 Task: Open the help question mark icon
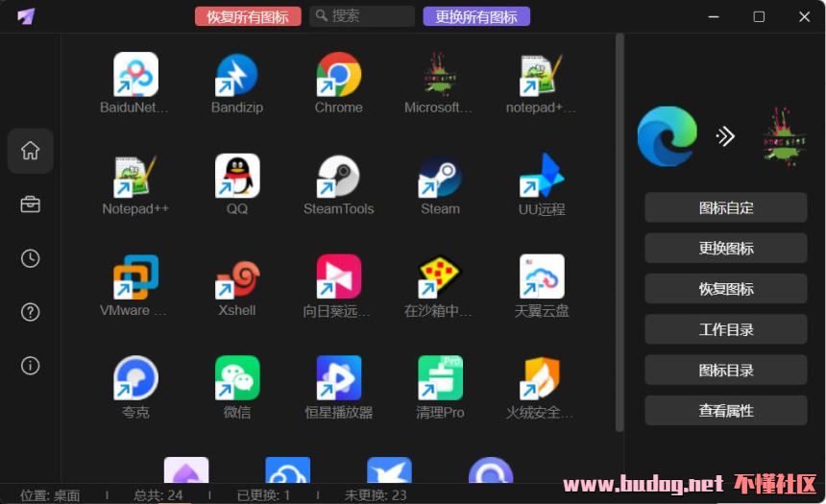(31, 312)
